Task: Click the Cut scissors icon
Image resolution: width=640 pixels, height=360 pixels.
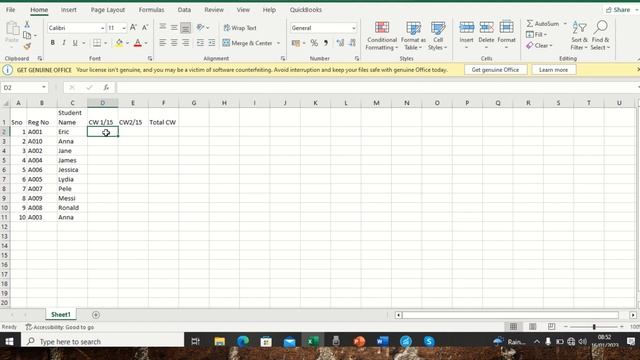Action: tap(27, 24)
